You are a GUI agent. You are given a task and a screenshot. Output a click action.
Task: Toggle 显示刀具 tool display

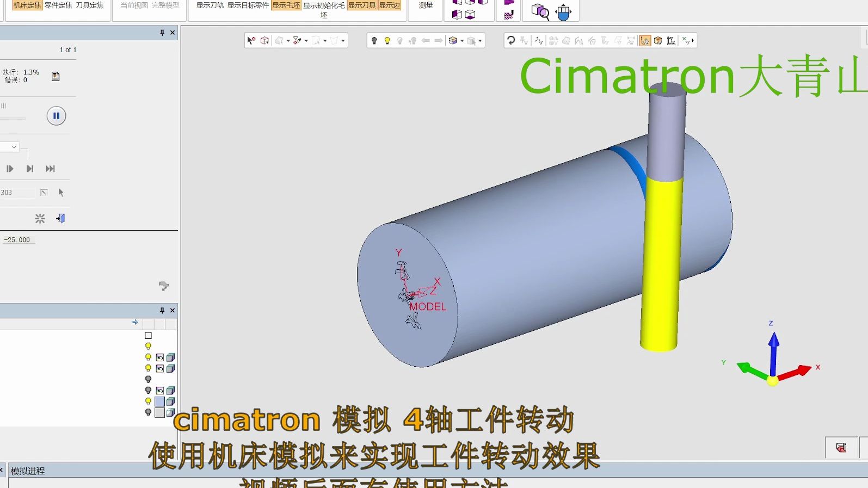pyautogui.click(x=361, y=5)
